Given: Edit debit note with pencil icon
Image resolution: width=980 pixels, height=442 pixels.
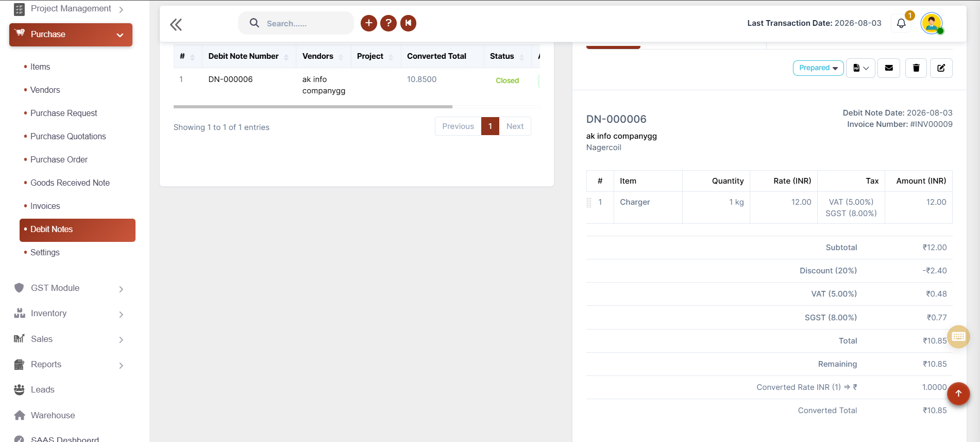Looking at the screenshot, I should tap(941, 68).
